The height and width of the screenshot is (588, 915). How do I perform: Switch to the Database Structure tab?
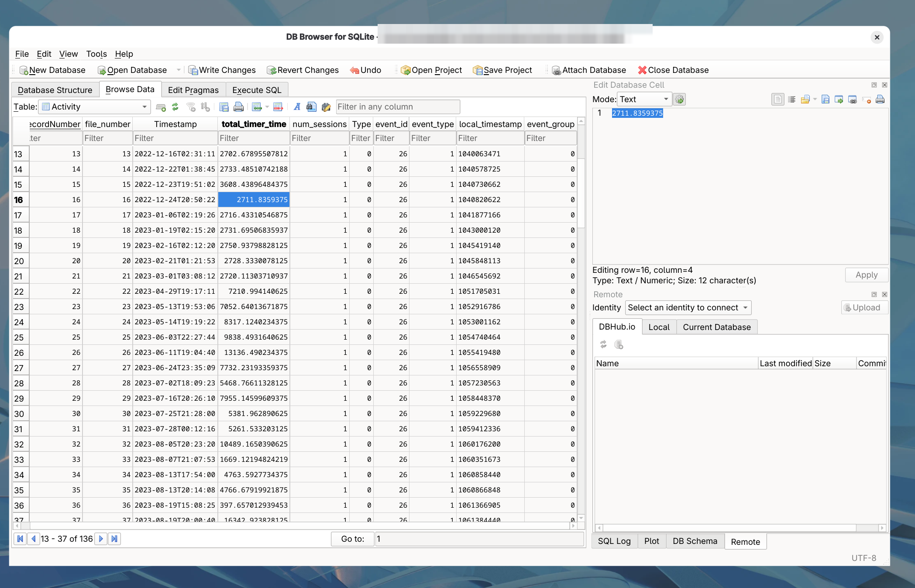[x=55, y=90]
